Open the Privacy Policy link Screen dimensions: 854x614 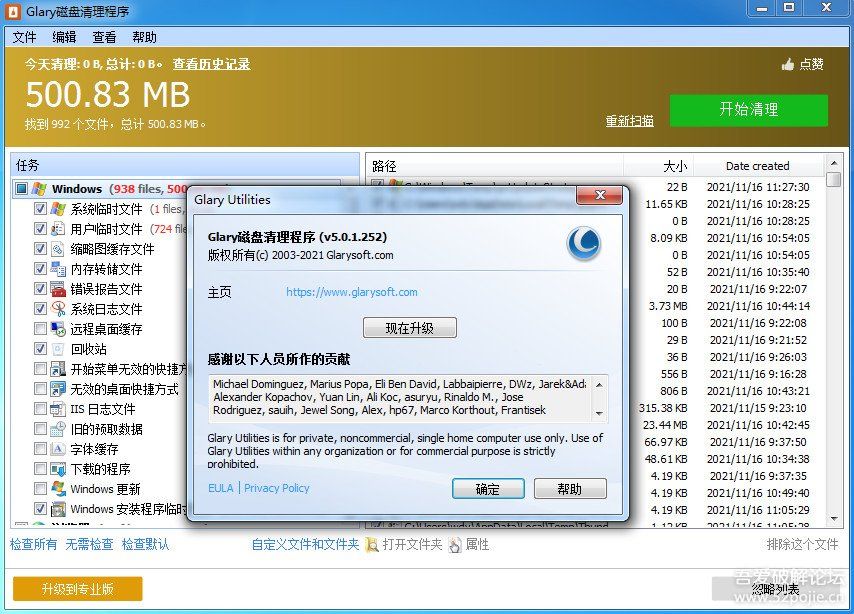pos(277,488)
